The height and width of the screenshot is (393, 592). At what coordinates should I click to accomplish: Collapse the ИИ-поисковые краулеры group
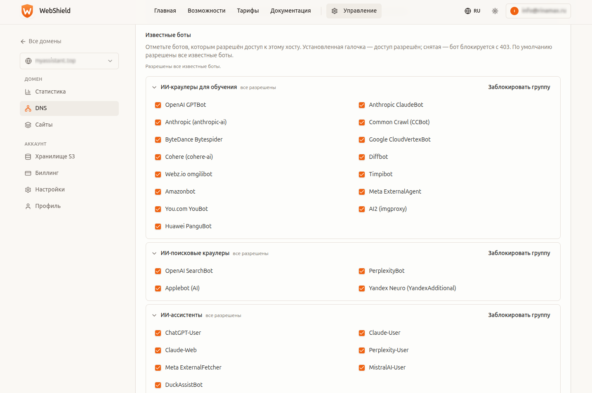coord(154,253)
